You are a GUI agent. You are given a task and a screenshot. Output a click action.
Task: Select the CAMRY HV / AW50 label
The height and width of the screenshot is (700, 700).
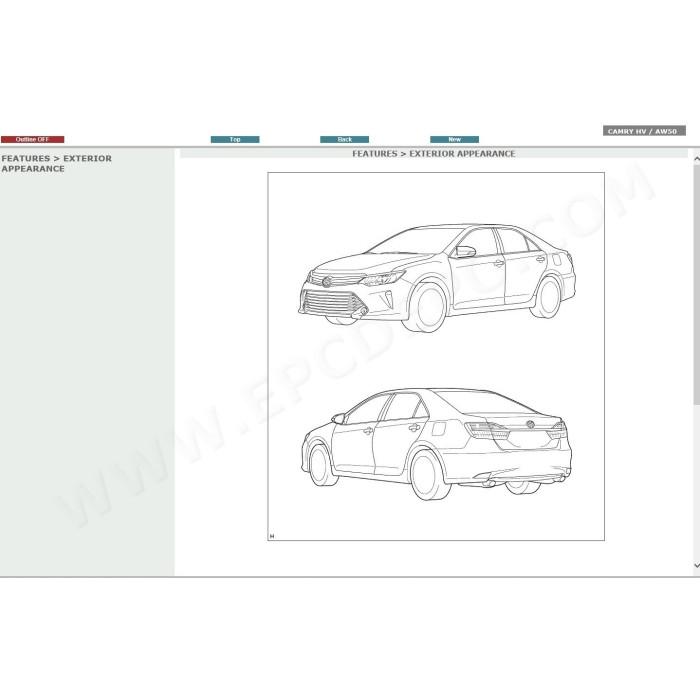[x=644, y=131]
